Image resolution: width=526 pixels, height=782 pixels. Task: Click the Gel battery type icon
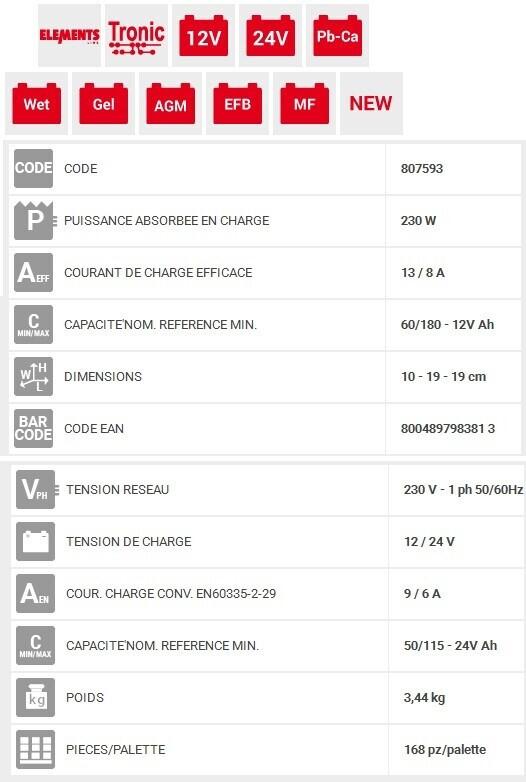click(x=103, y=103)
